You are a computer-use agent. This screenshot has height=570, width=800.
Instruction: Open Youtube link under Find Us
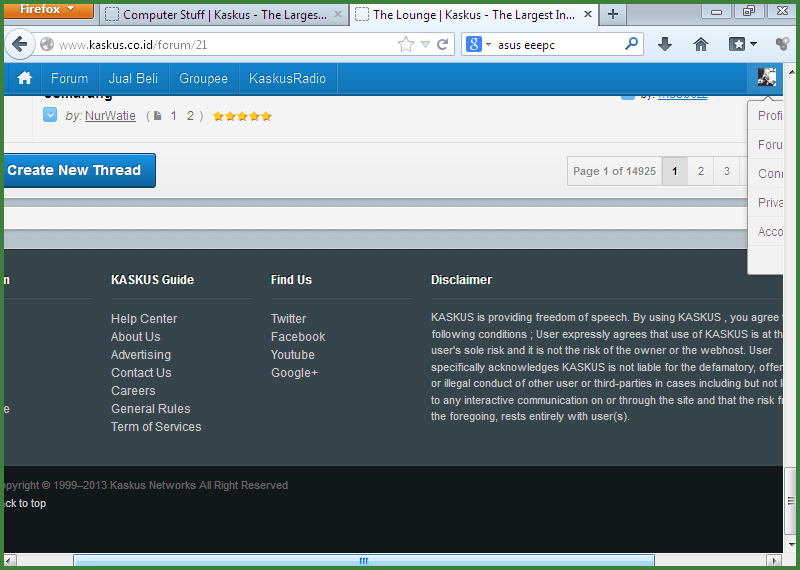click(292, 355)
